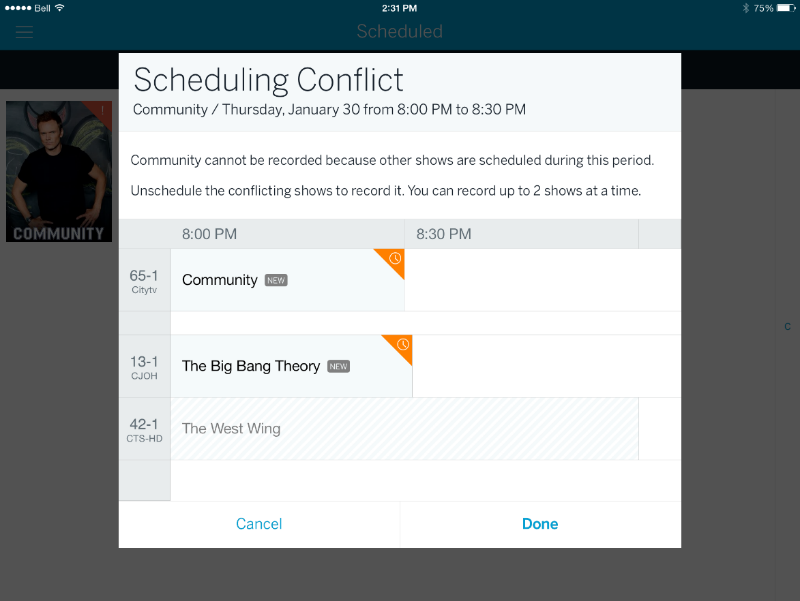Select channel 13-1 CJOH row label
The width and height of the screenshot is (800, 601).
[x=144, y=367]
